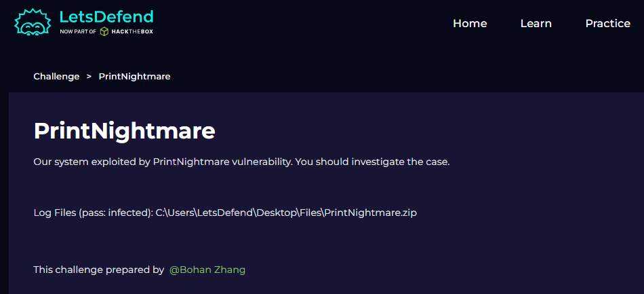
Task: Open the Practice menu item
Action: click(x=607, y=24)
